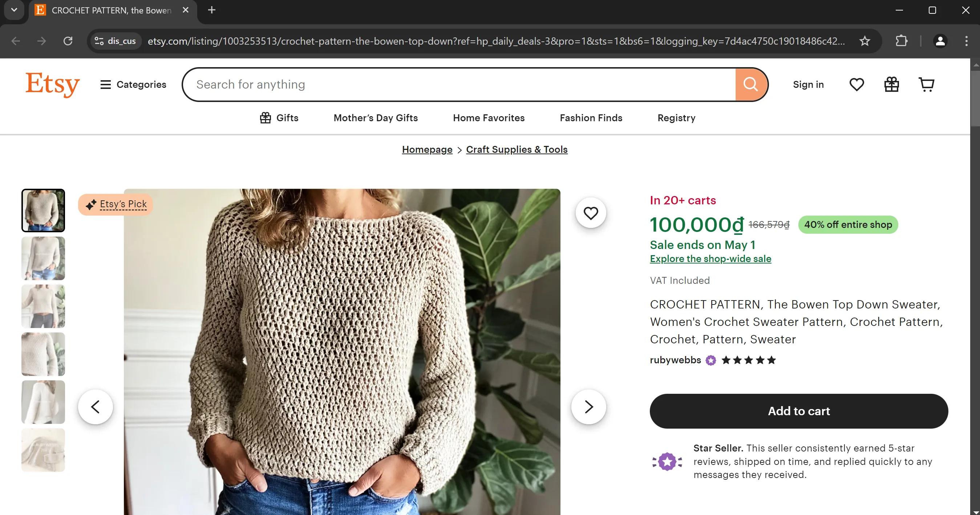Click the orange search magnifier button

tap(750, 84)
